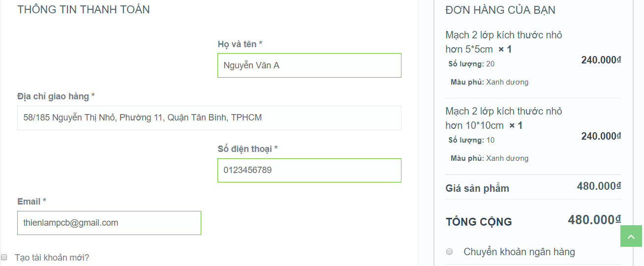Image resolution: width=644 pixels, height=266 pixels.
Task: Click the 10*10cm product name in the order
Action: tap(503, 118)
